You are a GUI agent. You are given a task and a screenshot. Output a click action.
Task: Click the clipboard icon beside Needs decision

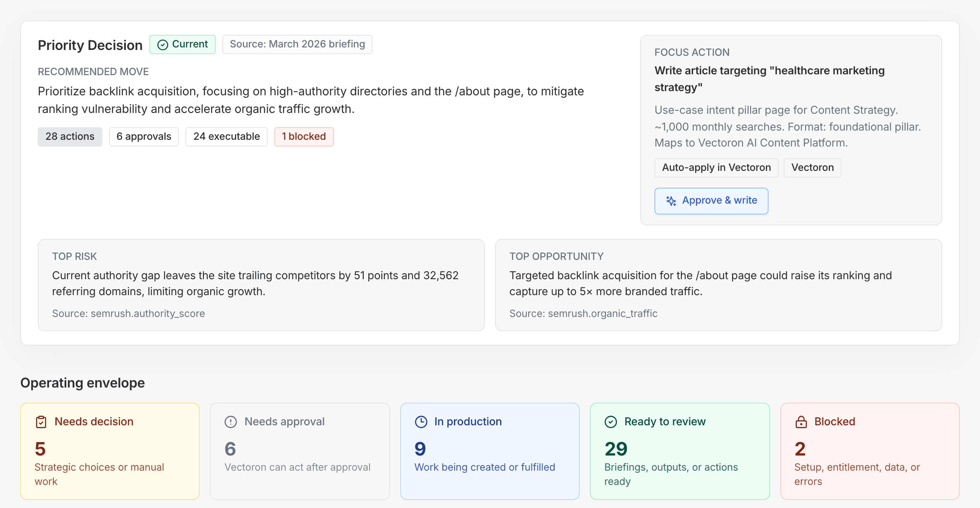(41, 422)
